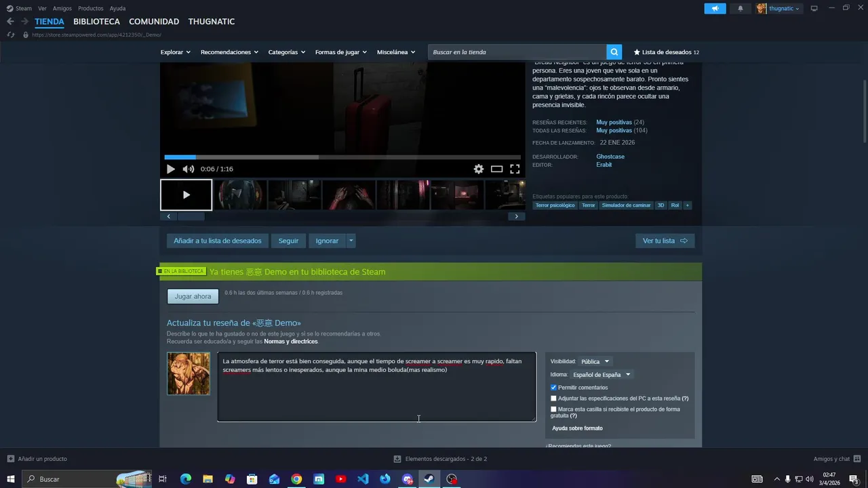Click Jugar ahora button

pyautogui.click(x=193, y=296)
